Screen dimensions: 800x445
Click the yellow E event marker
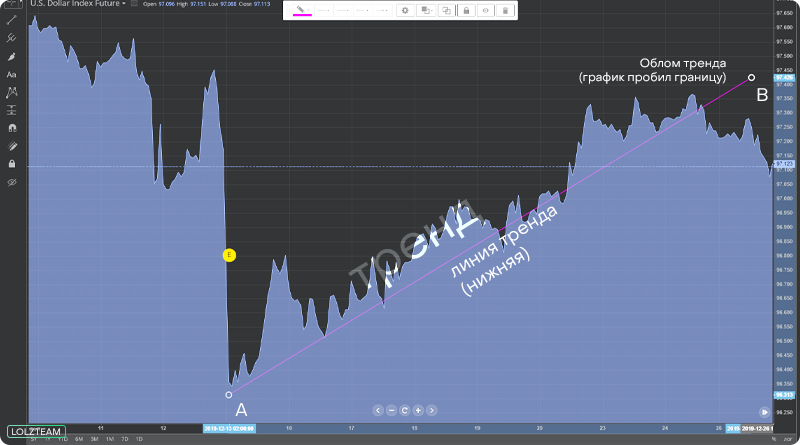coord(229,255)
